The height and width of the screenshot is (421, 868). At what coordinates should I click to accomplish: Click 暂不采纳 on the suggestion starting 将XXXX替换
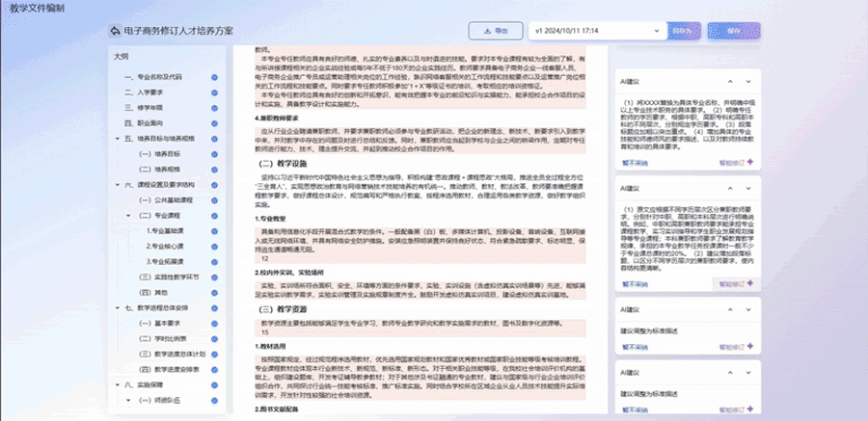pyautogui.click(x=635, y=163)
